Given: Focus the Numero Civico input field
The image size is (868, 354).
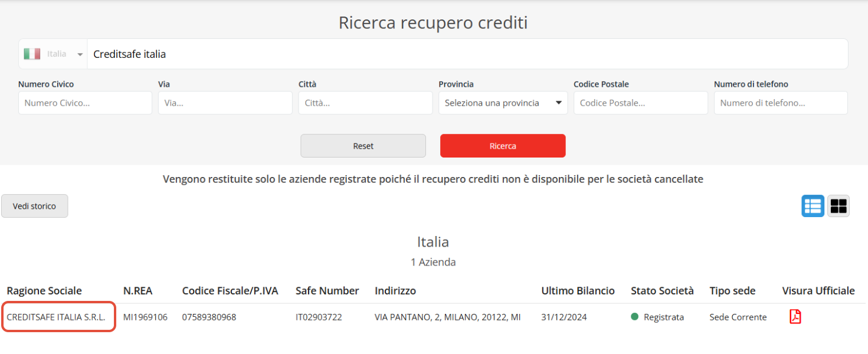Looking at the screenshot, I should pos(85,103).
